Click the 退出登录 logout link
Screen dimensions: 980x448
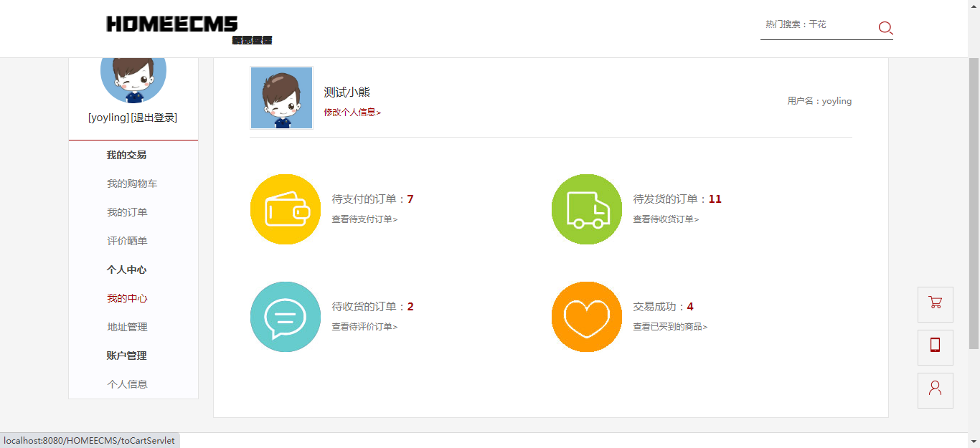(x=154, y=118)
